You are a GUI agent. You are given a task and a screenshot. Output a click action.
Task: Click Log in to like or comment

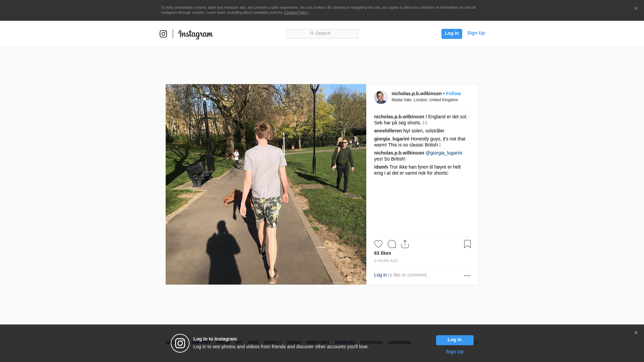[x=380, y=275]
